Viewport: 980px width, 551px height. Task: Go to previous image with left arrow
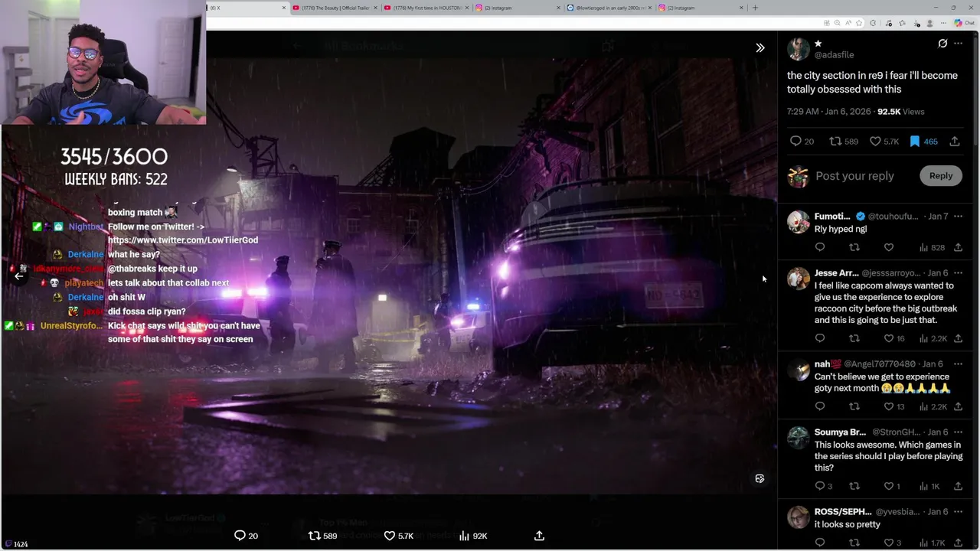[19, 276]
